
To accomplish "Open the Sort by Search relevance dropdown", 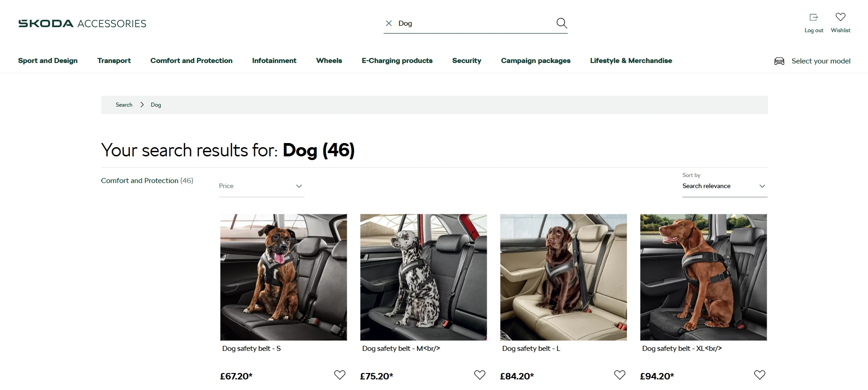I will click(724, 186).
